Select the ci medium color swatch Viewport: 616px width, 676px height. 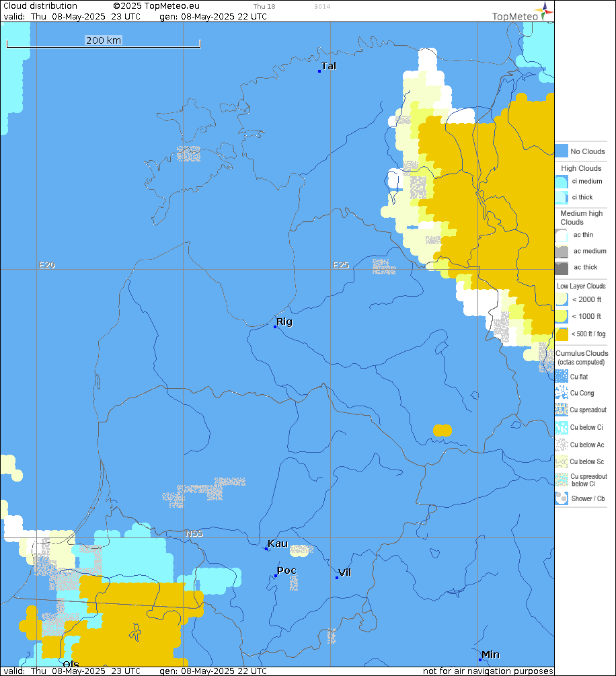click(562, 182)
